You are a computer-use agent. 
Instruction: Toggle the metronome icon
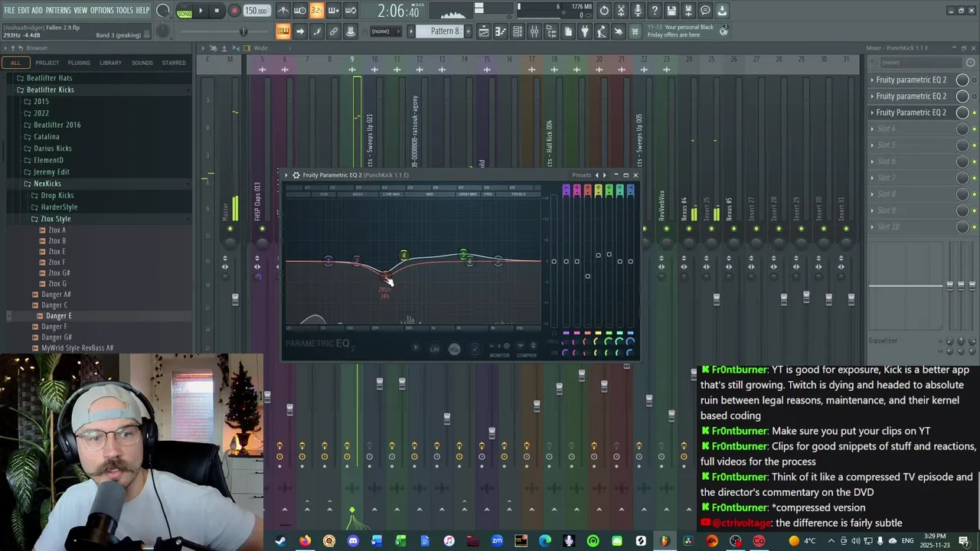pyautogui.click(x=283, y=11)
